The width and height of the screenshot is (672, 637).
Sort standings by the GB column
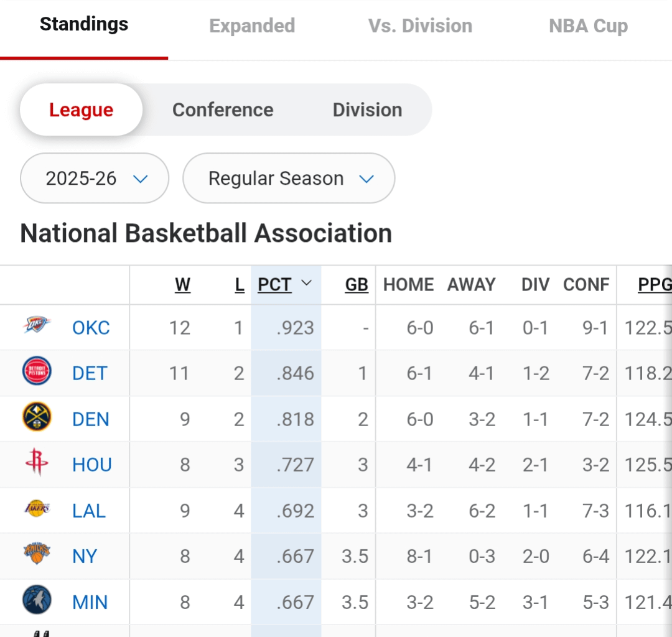[x=356, y=284]
